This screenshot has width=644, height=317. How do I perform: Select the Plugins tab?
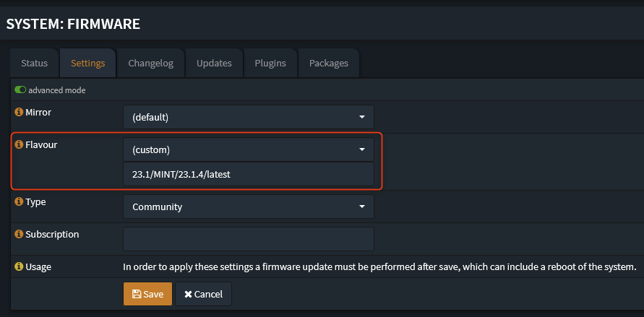tap(270, 64)
